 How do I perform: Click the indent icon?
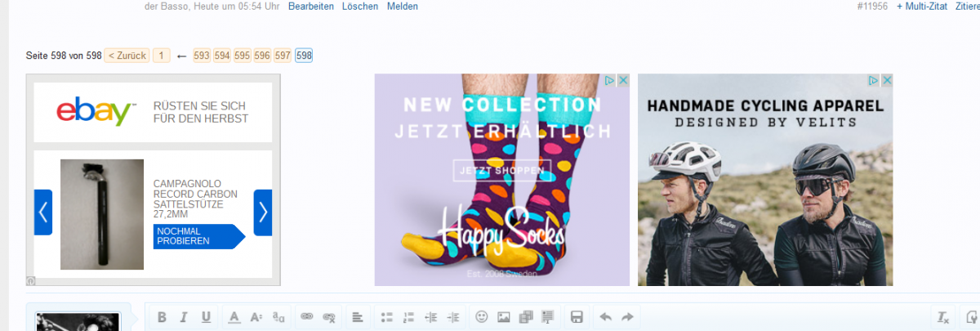click(x=453, y=317)
